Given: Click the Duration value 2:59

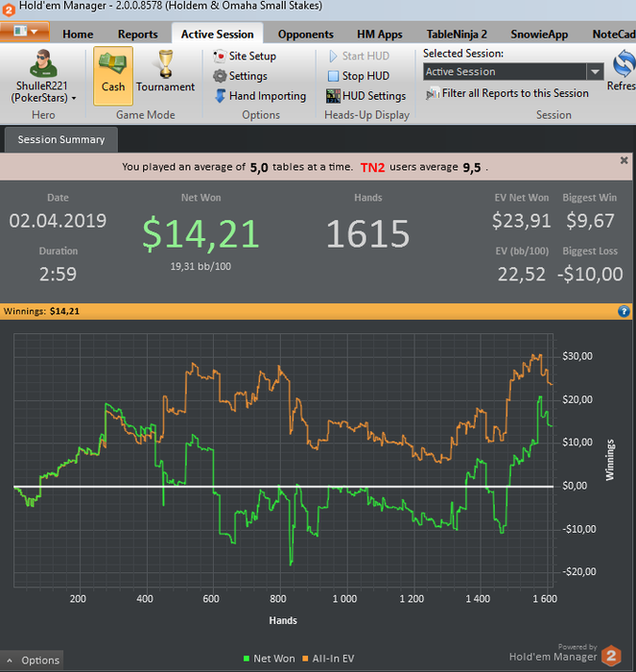Looking at the screenshot, I should point(58,275).
